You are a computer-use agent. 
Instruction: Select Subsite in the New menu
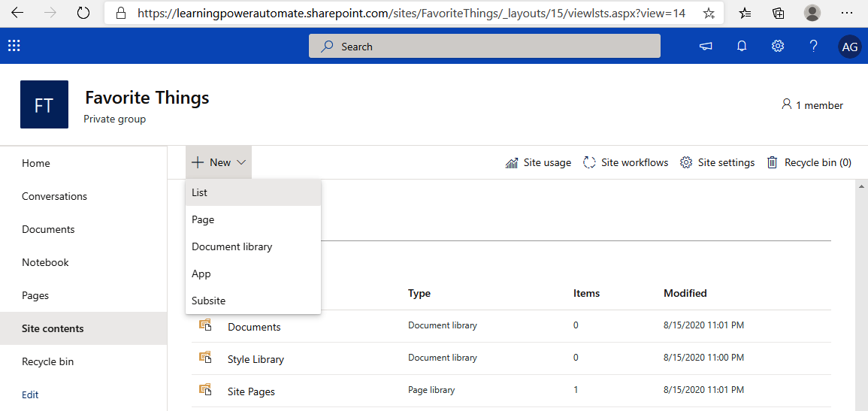click(x=208, y=301)
